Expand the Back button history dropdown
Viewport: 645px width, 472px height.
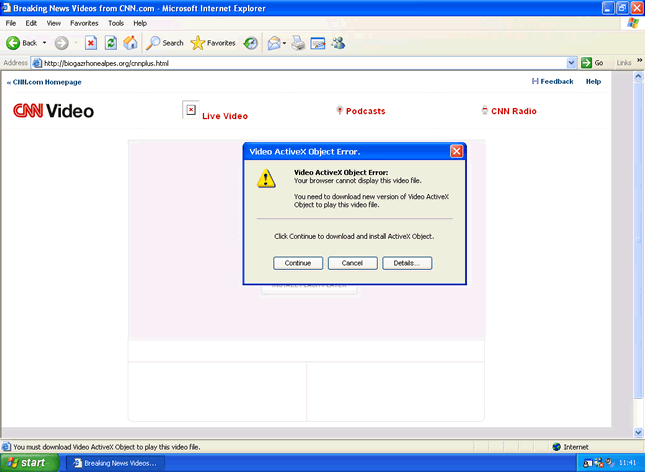pos(44,43)
